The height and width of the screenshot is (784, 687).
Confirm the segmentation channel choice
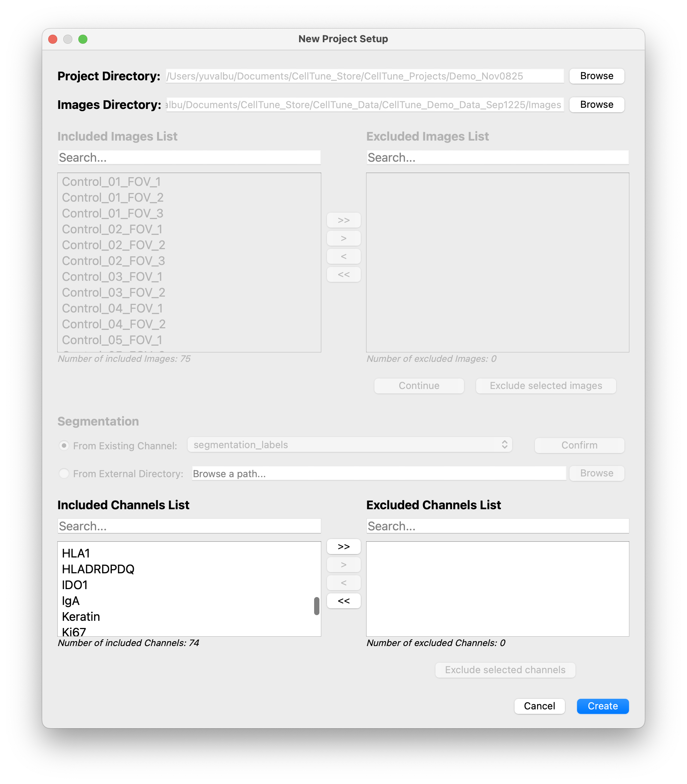coord(579,445)
